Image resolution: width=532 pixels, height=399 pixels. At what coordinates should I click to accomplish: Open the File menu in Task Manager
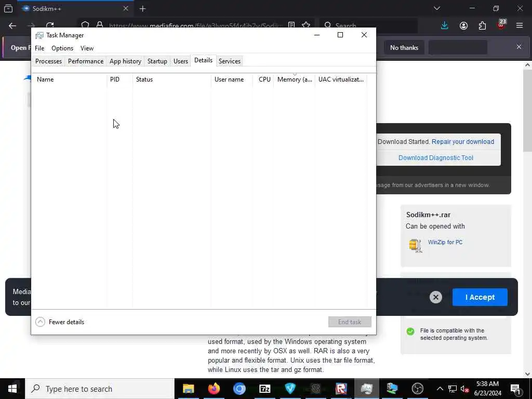pos(39,48)
